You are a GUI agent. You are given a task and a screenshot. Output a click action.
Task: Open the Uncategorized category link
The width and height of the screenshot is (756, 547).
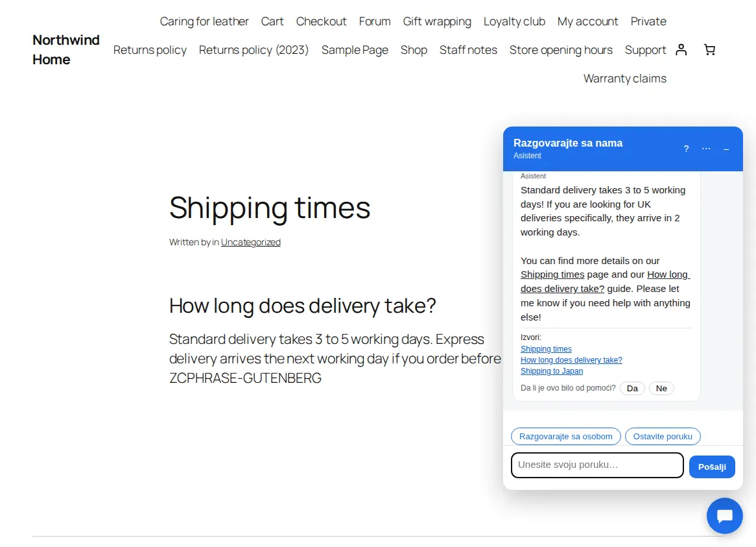click(251, 242)
